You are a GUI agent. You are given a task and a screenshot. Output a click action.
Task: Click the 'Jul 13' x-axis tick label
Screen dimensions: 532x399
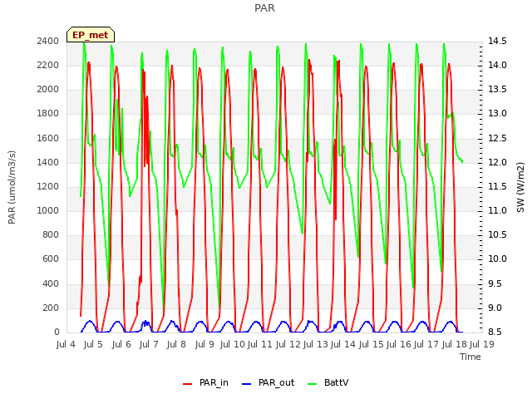(x=315, y=344)
